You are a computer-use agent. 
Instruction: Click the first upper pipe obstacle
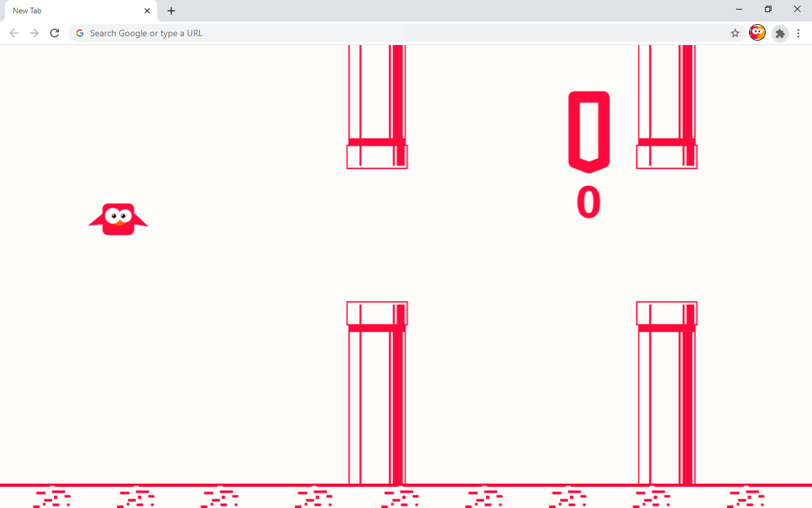(377, 107)
